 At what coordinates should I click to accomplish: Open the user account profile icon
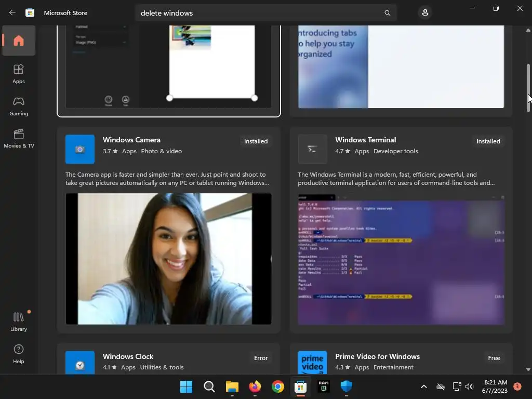[x=425, y=13]
